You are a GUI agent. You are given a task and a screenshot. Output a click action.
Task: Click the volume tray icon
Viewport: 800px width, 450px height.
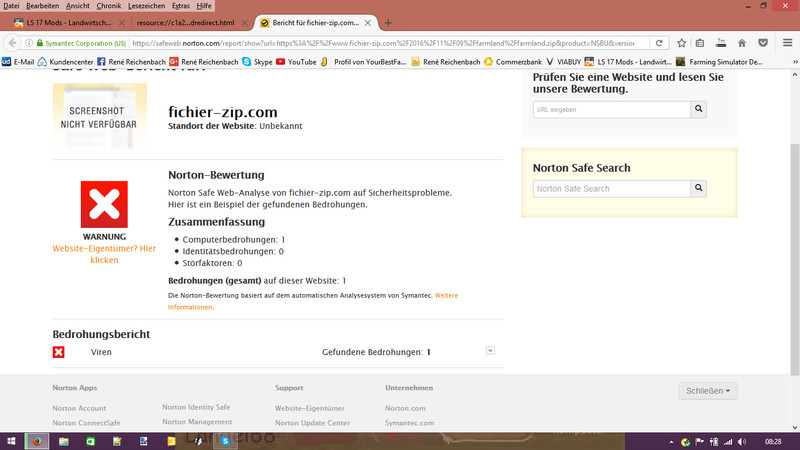click(x=742, y=442)
